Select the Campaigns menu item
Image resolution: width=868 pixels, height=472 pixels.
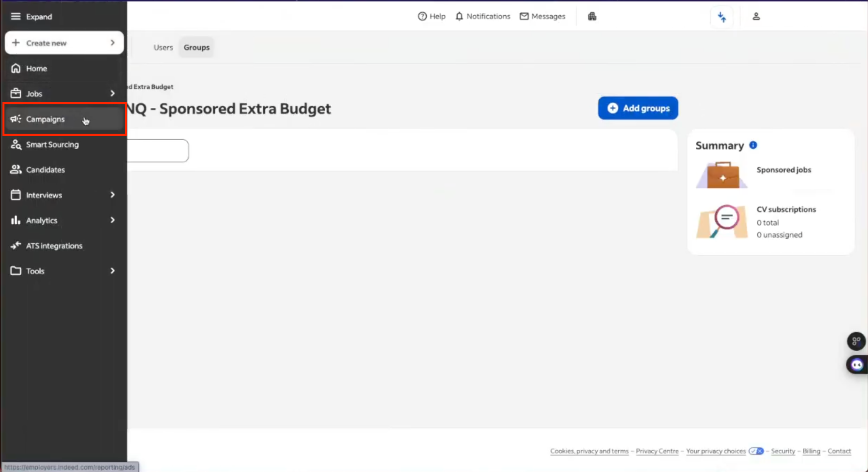point(45,119)
